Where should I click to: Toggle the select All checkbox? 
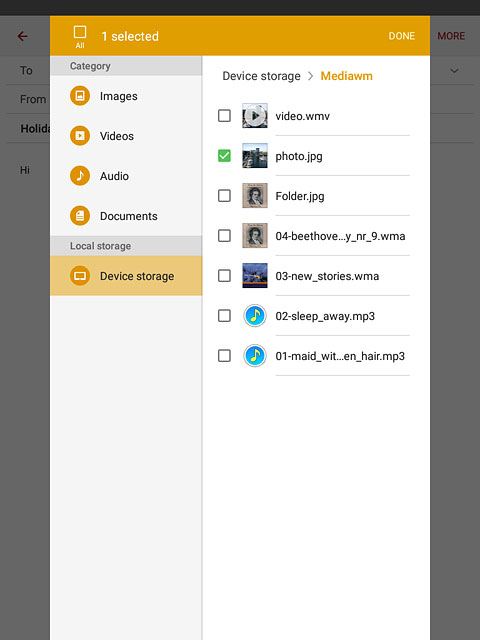pos(80,32)
